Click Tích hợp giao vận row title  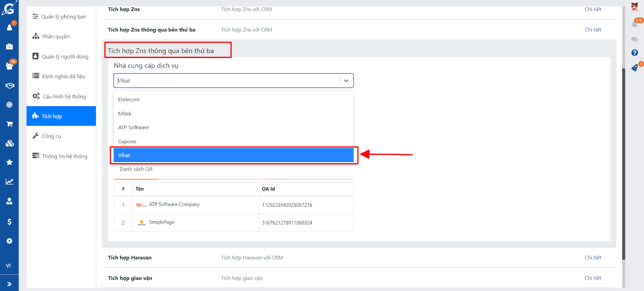[x=130, y=278]
